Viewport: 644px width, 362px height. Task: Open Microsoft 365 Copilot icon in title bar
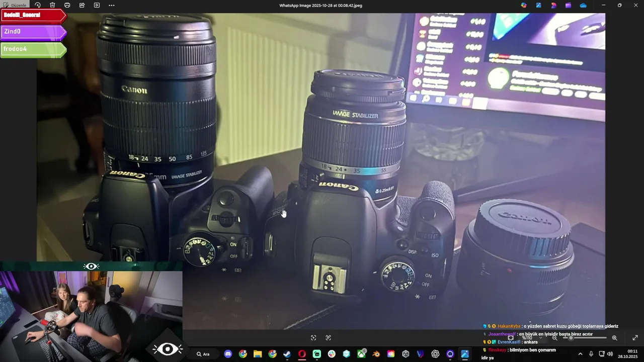524,5
